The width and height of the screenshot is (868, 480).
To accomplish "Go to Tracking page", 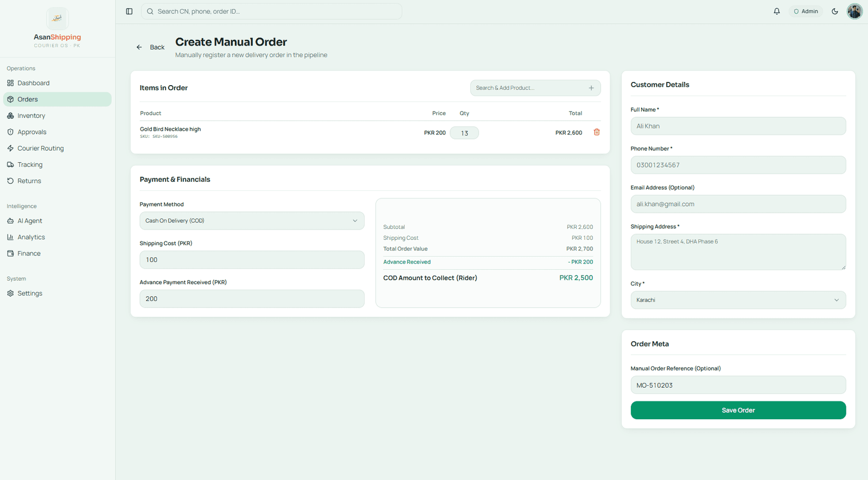I will point(58,164).
